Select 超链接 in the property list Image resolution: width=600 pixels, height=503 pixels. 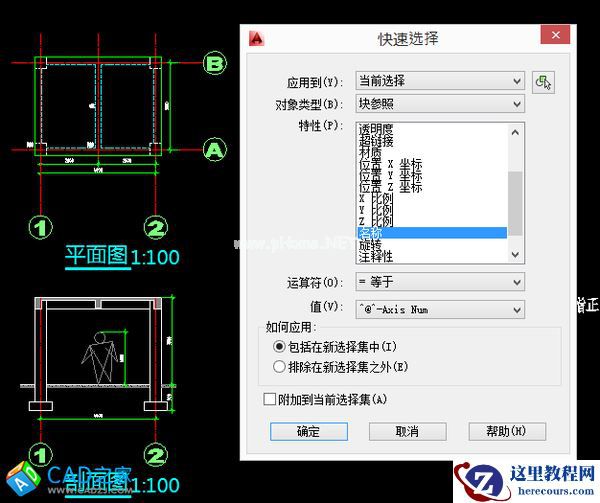[x=432, y=141]
